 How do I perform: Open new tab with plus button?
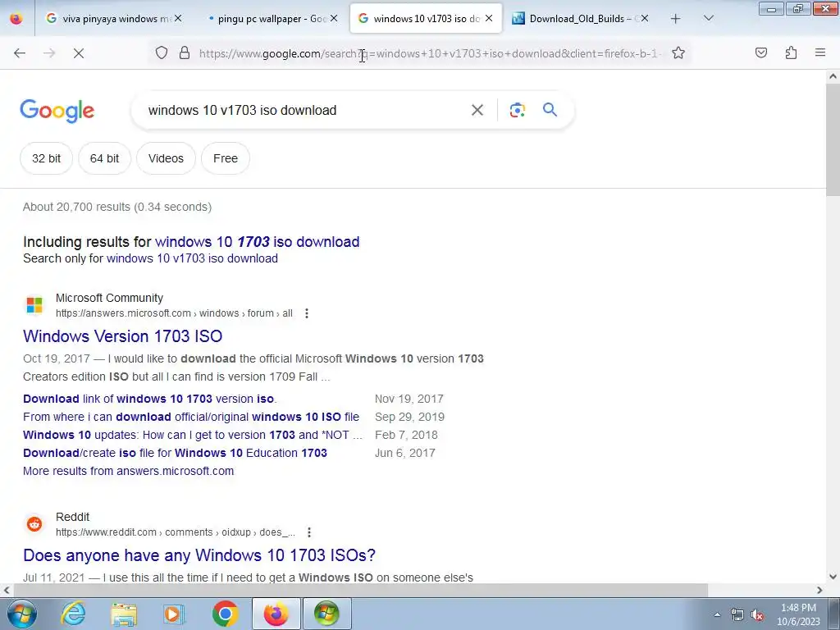tap(676, 19)
